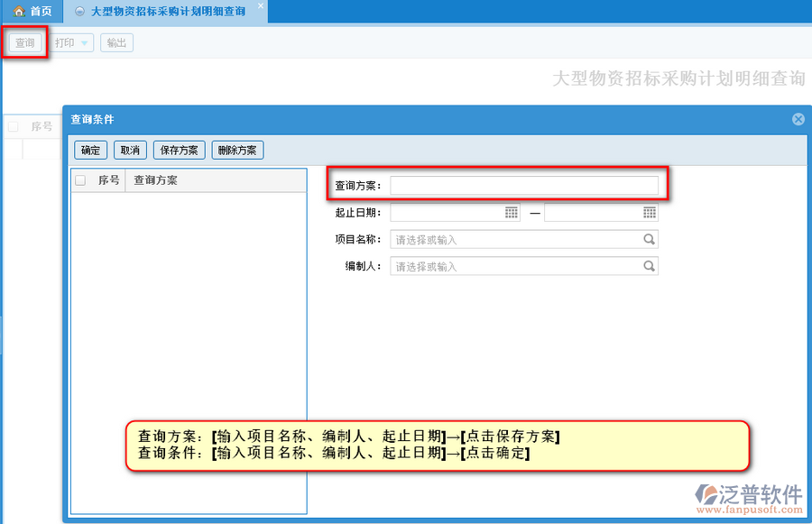Viewport: 812px width, 524px height.
Task: Close the 大型物资招标采购计划明细查询 tab
Action: 261,6
